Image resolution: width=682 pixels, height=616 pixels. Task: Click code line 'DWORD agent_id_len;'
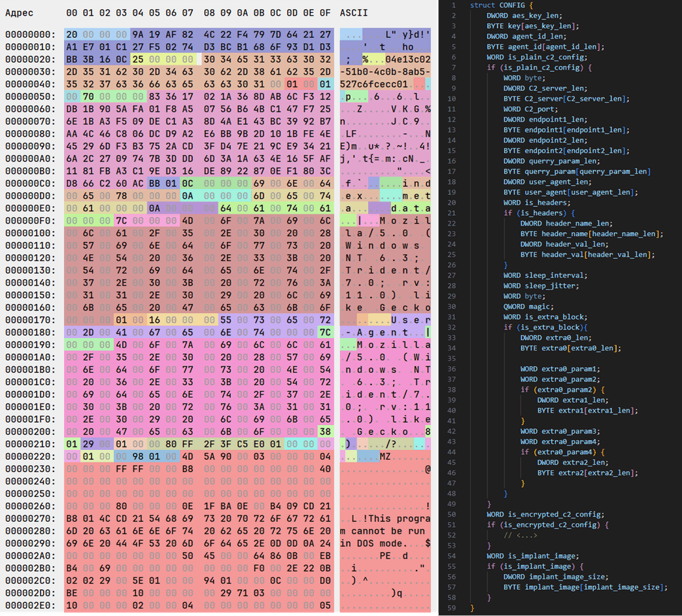pos(526,37)
